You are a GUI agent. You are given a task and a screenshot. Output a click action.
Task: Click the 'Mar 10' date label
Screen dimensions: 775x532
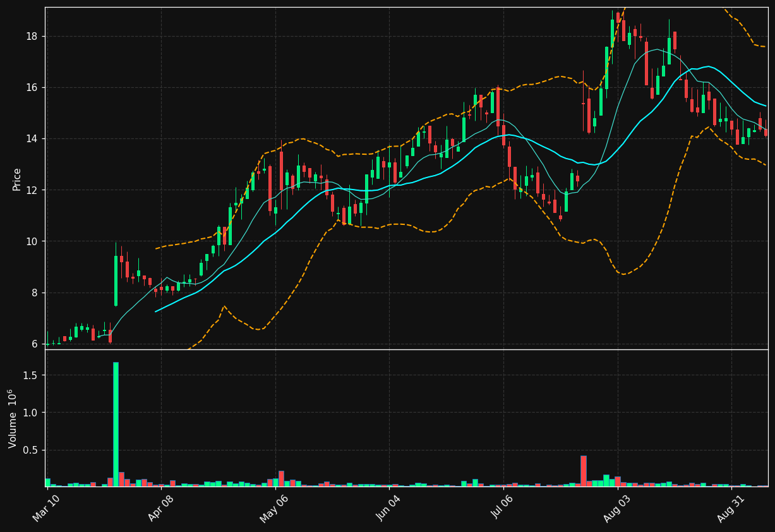(x=46, y=508)
